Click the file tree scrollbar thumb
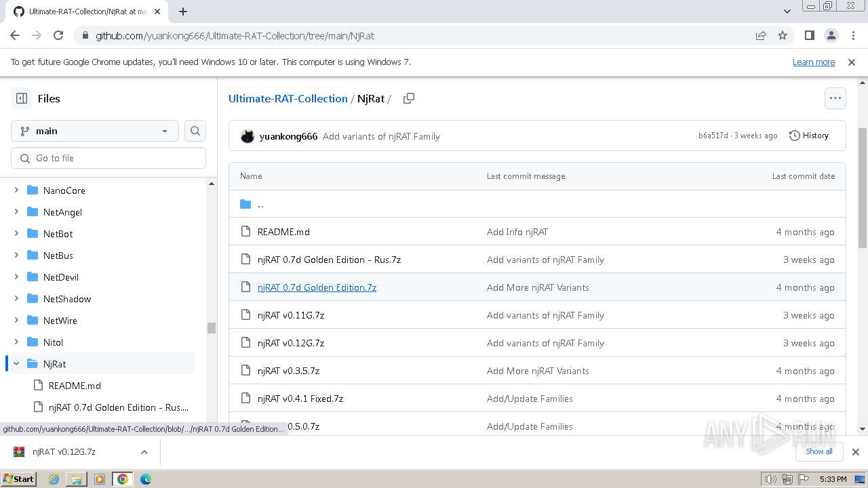Screen dimensions: 868x488 [x=211, y=328]
